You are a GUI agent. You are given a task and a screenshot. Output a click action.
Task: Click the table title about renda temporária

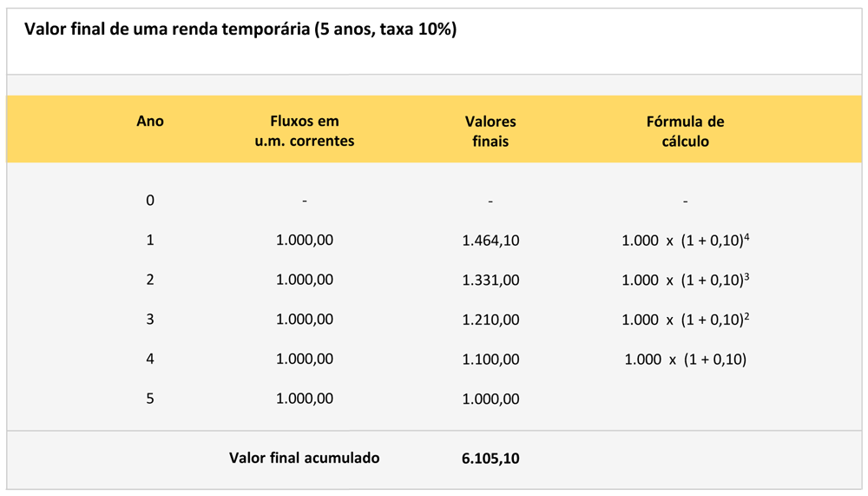coord(240,30)
